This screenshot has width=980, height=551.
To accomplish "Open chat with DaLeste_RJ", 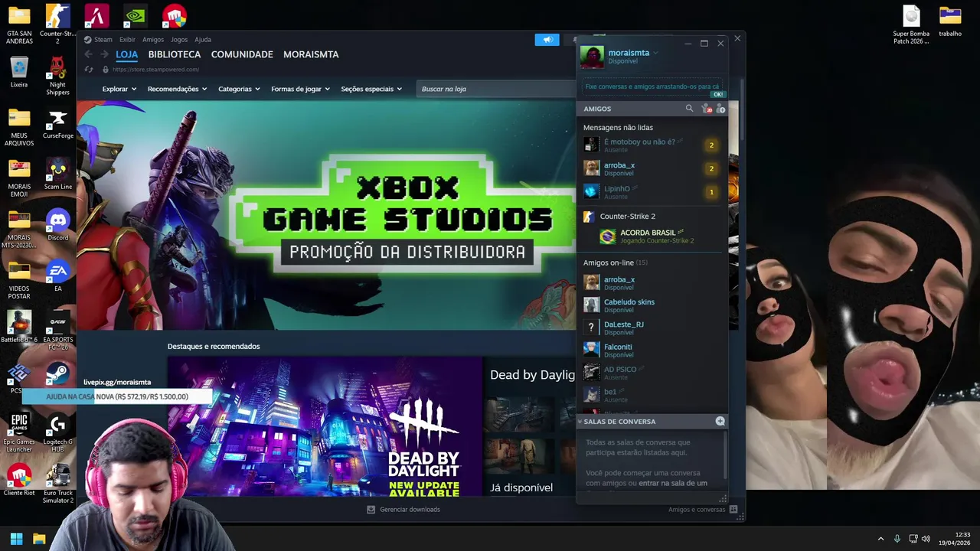I will tap(652, 328).
